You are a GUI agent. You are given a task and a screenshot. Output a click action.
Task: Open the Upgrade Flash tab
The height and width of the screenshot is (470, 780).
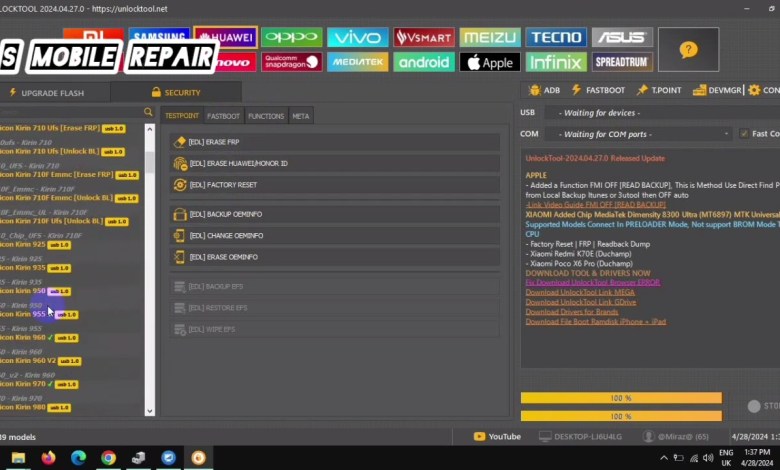[x=53, y=93]
